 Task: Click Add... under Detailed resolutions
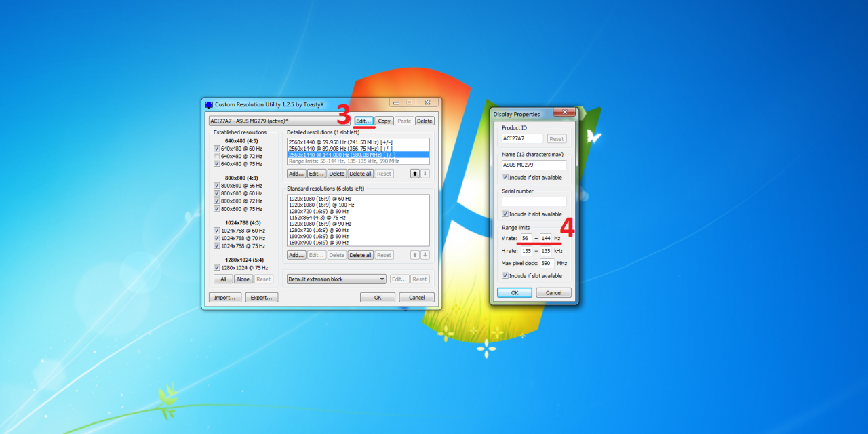point(296,174)
